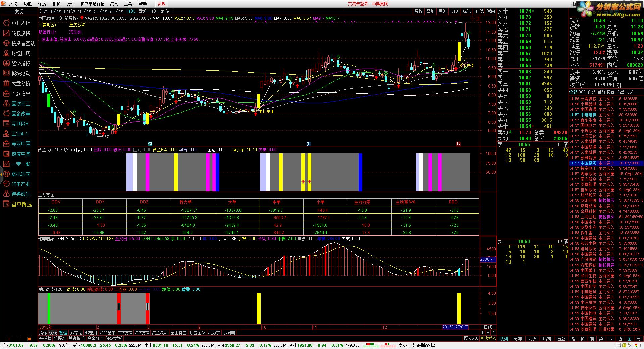Open 一带一路 sidebar item
This screenshot has width=644, height=349.
[x=17, y=164]
